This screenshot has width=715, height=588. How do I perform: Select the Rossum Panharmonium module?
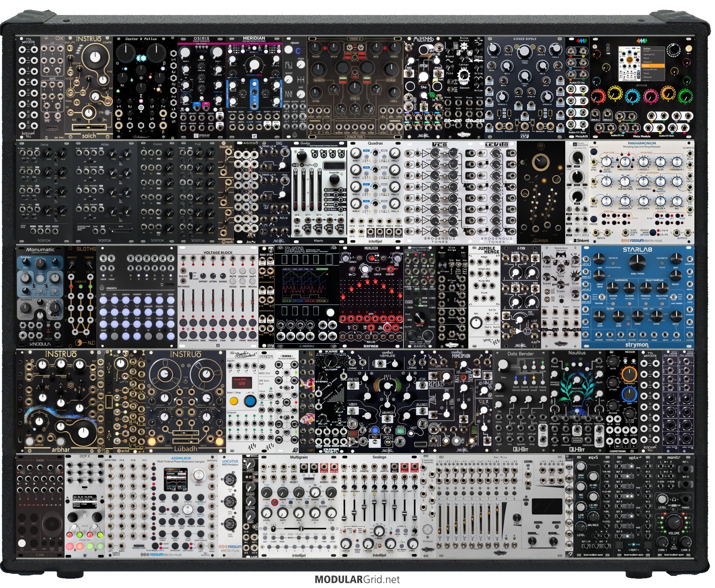pos(642,192)
